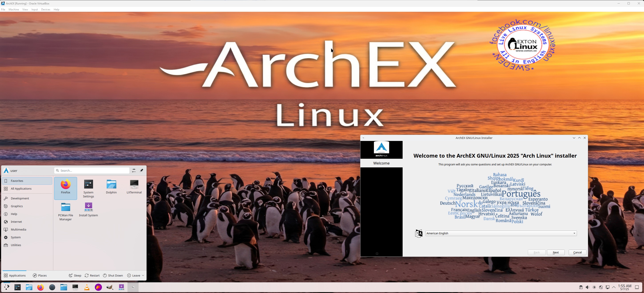Open the application launcher button in the panel
644x293 pixels.
point(6,287)
